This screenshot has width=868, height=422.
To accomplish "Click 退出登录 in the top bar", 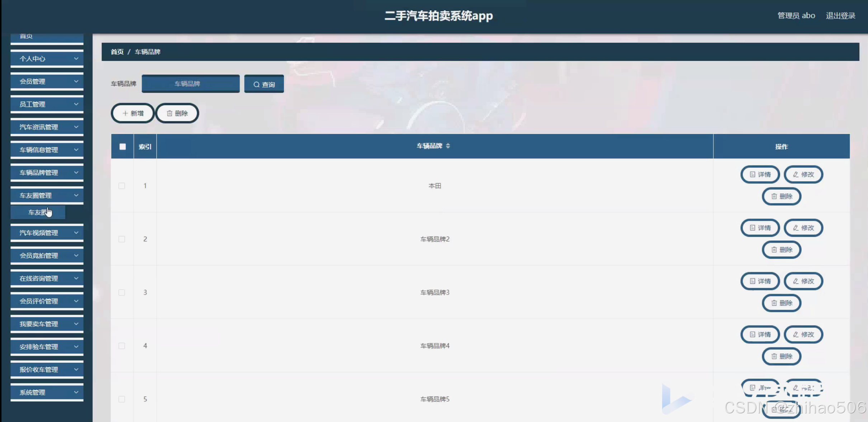I will (x=840, y=16).
